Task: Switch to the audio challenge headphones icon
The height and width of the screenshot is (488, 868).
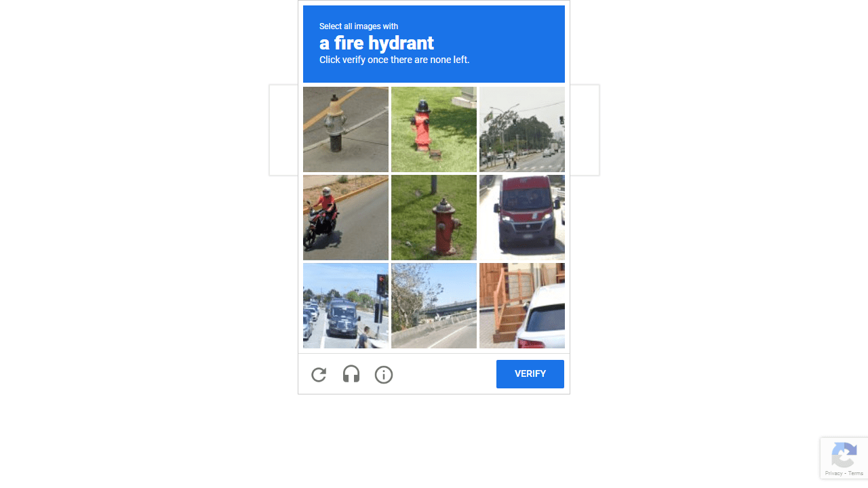Action: pos(351,375)
